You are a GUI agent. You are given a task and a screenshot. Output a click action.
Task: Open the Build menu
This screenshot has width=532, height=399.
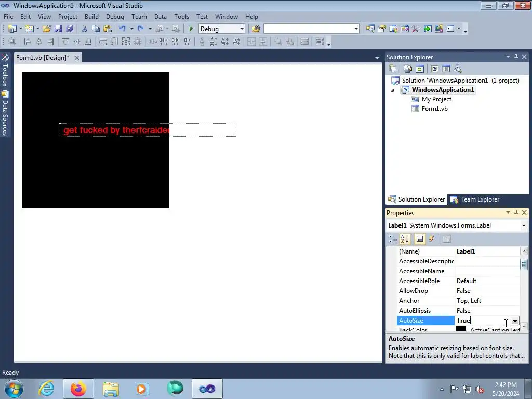click(x=91, y=16)
